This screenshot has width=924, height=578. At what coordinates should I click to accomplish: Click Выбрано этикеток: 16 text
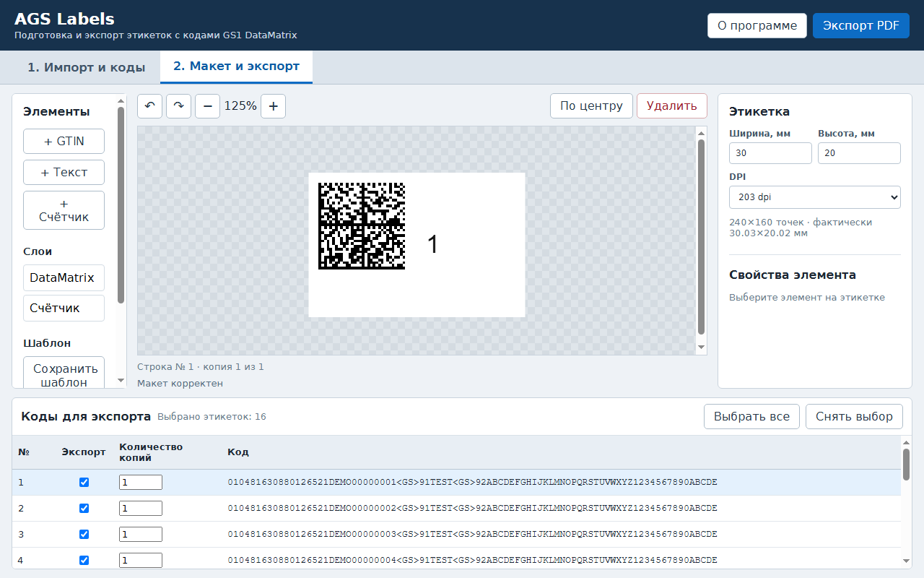[212, 417]
